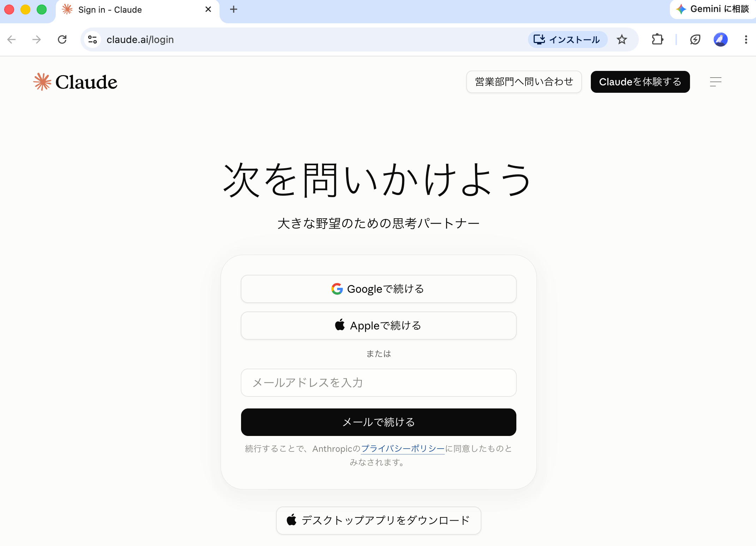Focus the メールアドレスを入力 field
The height and width of the screenshot is (546, 756).
coord(378,383)
